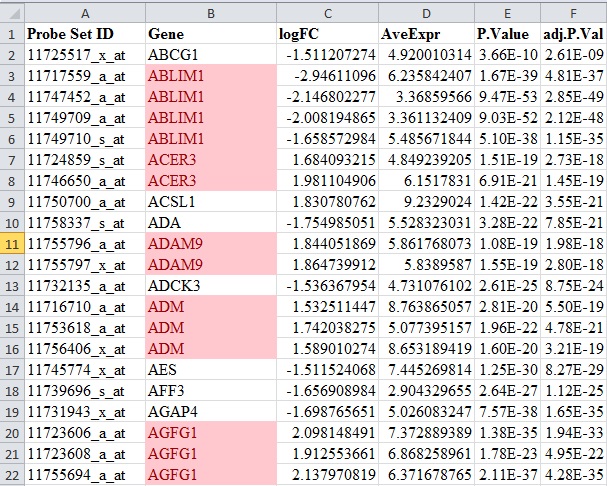The width and height of the screenshot is (607, 486).
Task: Select row 22 header
Action: tap(12, 475)
